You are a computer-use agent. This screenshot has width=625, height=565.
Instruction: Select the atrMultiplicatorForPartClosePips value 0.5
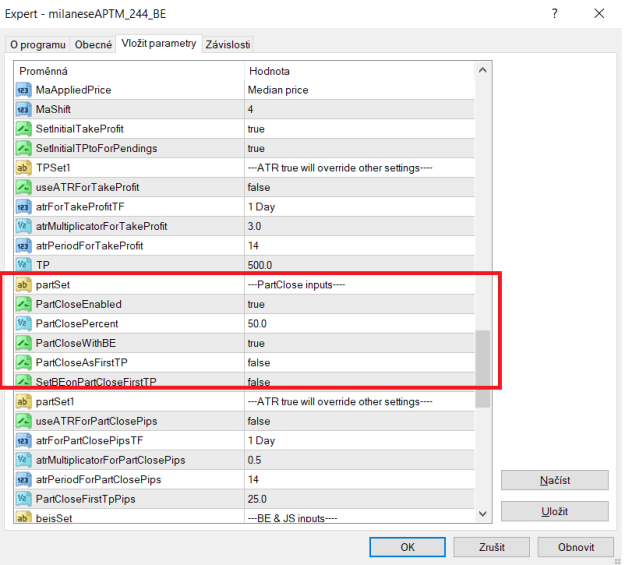(254, 460)
